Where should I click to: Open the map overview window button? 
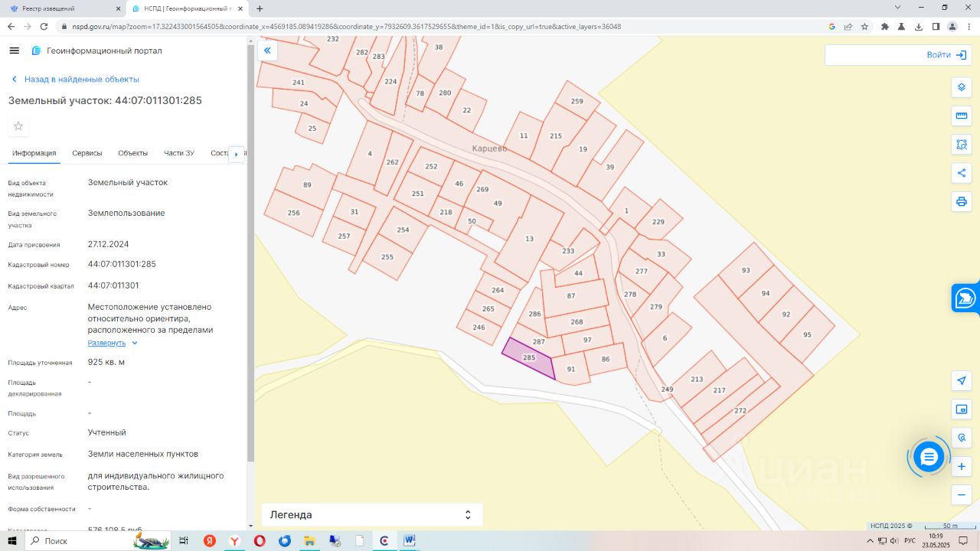[962, 409]
